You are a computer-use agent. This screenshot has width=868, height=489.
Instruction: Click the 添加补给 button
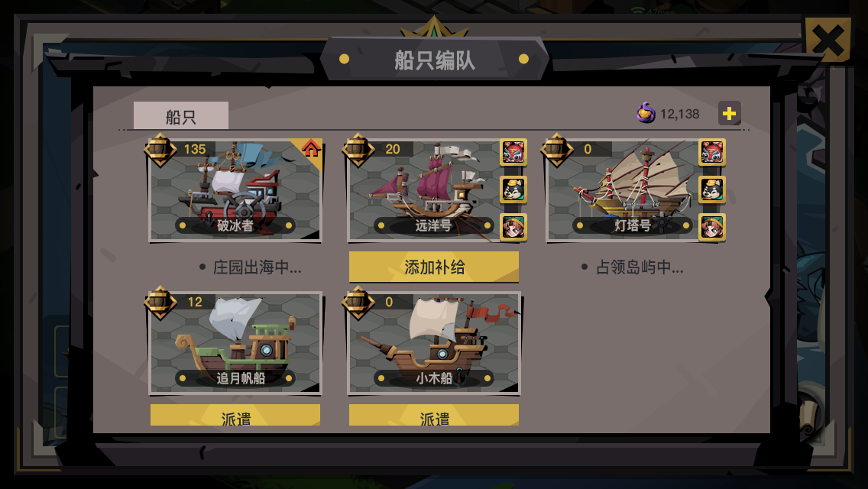point(434,267)
